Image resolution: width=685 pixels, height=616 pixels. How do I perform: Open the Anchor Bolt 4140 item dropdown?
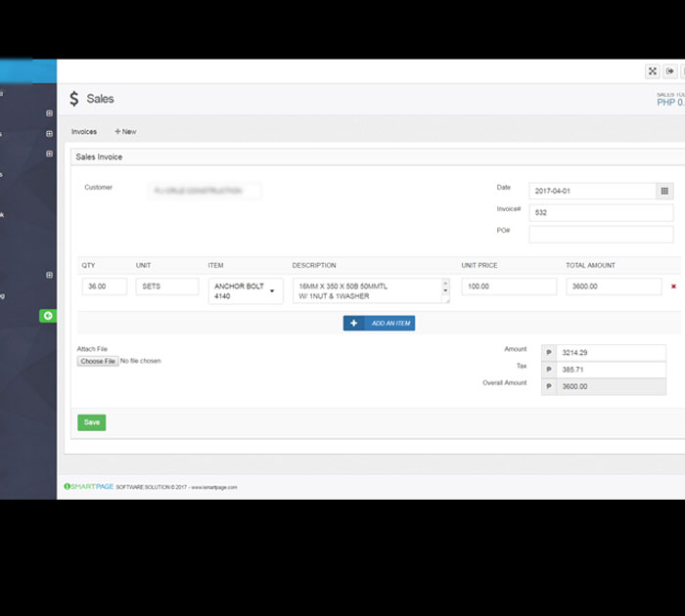tap(246, 290)
